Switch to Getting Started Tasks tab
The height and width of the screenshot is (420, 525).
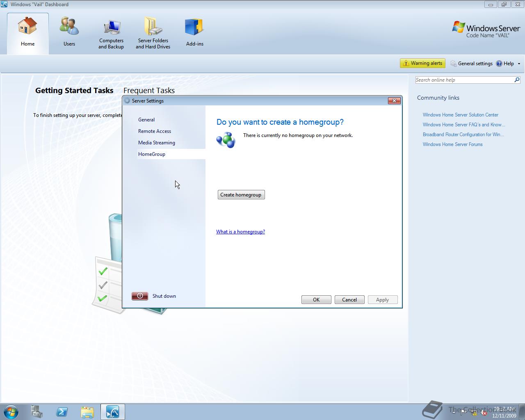[74, 91]
